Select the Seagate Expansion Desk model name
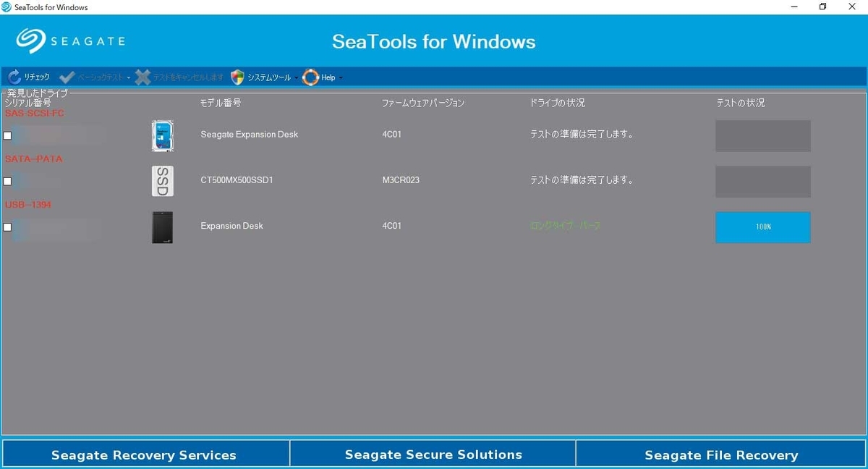 [250, 135]
